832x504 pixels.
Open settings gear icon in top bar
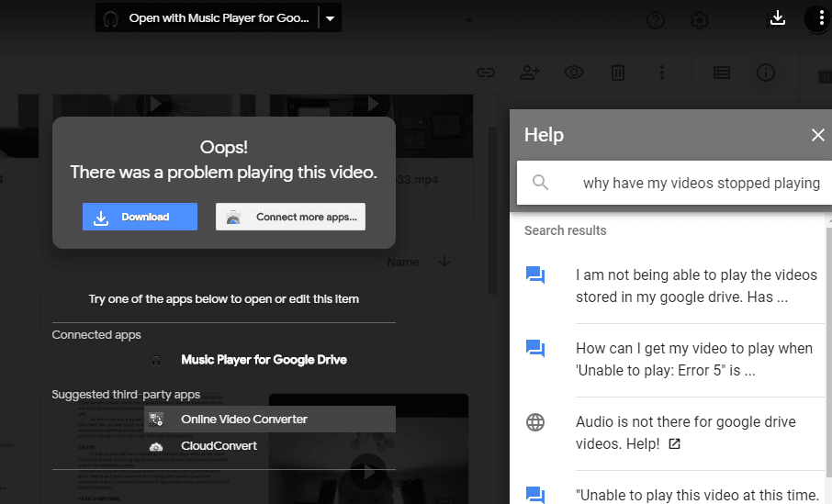click(700, 20)
